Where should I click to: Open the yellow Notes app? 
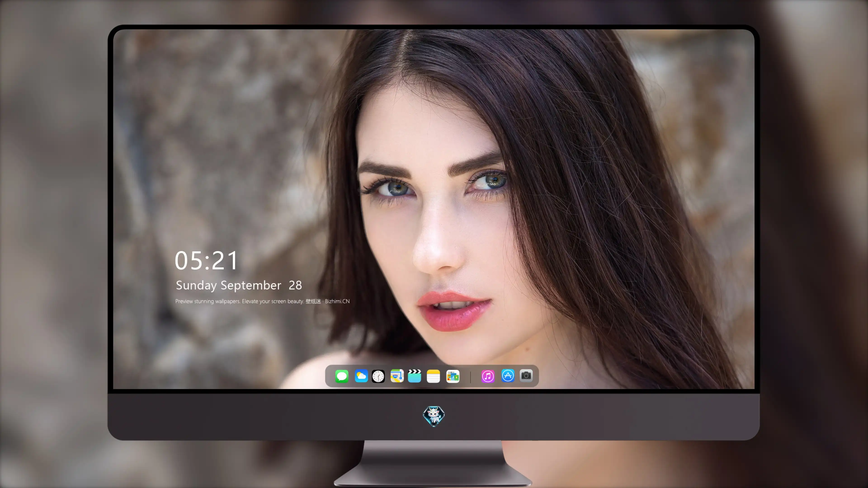click(x=433, y=376)
